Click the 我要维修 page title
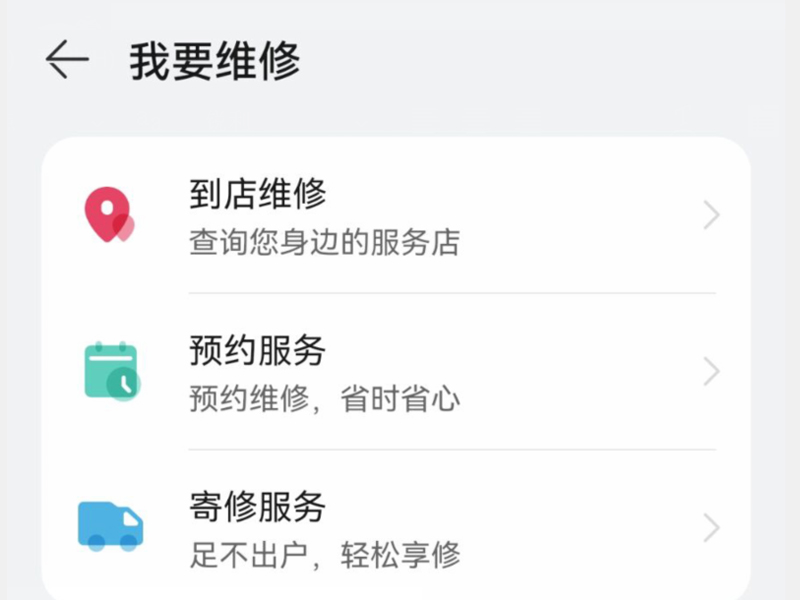This screenshot has height=600, width=800. click(214, 61)
